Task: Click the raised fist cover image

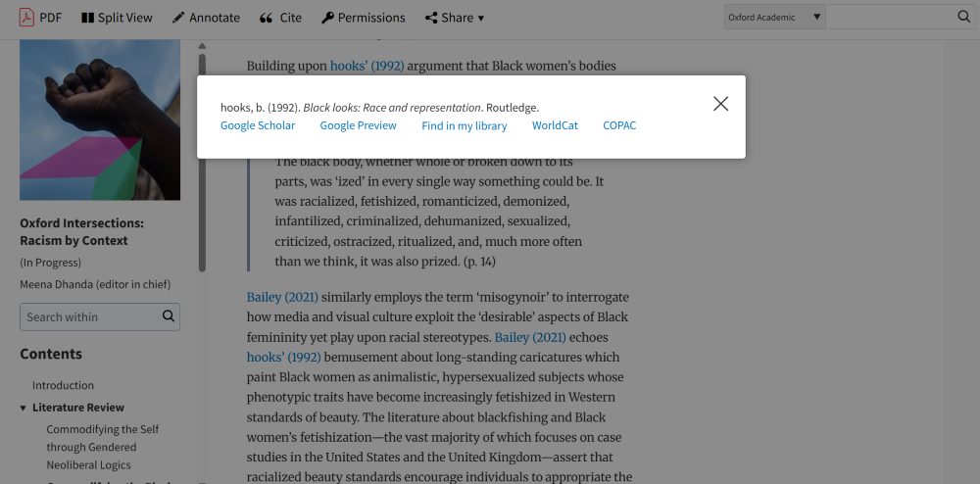Action: click(100, 120)
